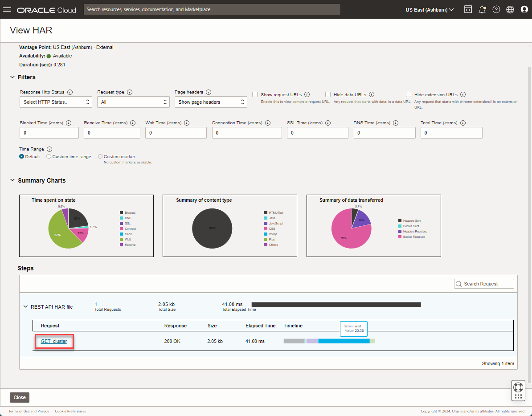
Task: Click info icon next to Response Http Status
Action: click(x=70, y=92)
